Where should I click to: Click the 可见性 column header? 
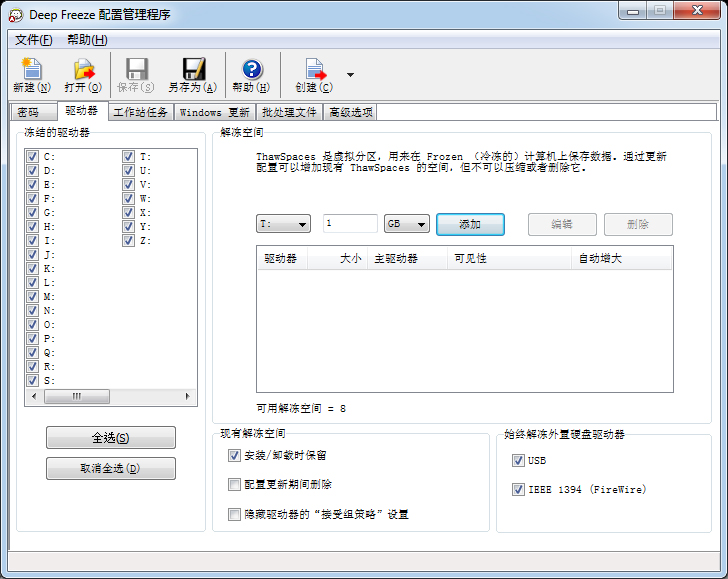[x=510, y=258]
